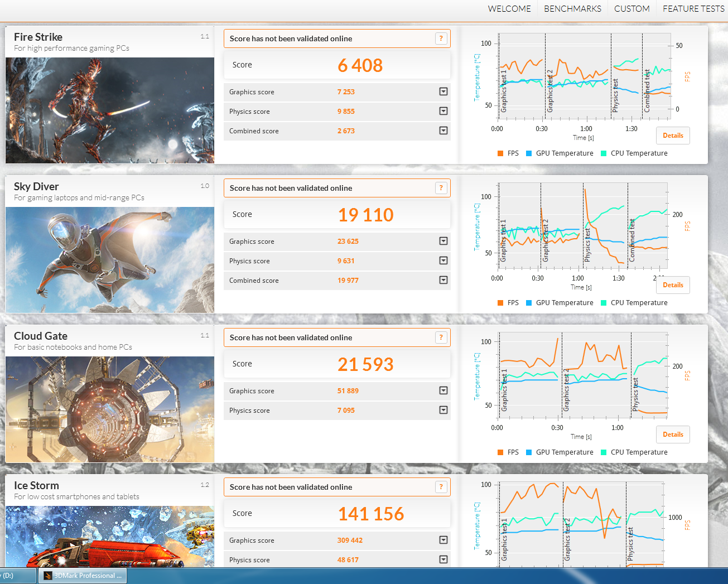This screenshot has width=728, height=584.
Task: Click Fire Strike physics value 9 855
Action: tap(346, 112)
